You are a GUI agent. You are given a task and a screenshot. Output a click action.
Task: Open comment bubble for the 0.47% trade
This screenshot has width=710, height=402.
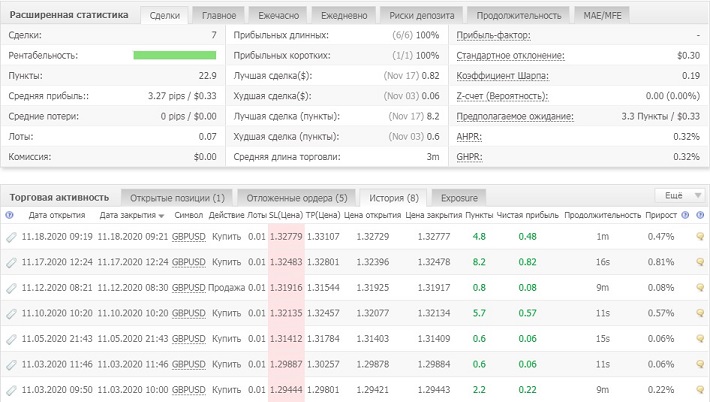tap(700, 236)
